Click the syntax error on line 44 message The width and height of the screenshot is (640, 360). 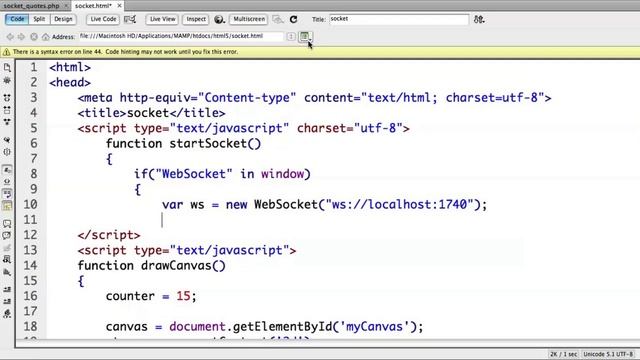(x=125, y=52)
